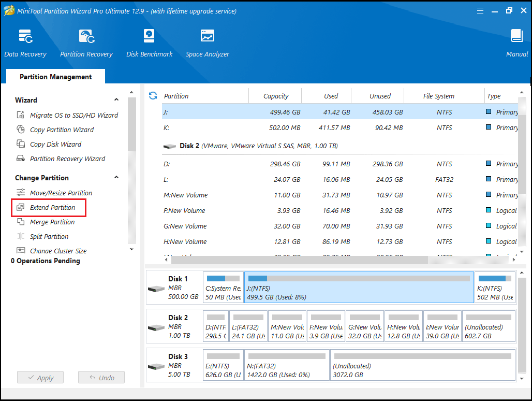Click the Primary type color square for J:

[489, 111]
